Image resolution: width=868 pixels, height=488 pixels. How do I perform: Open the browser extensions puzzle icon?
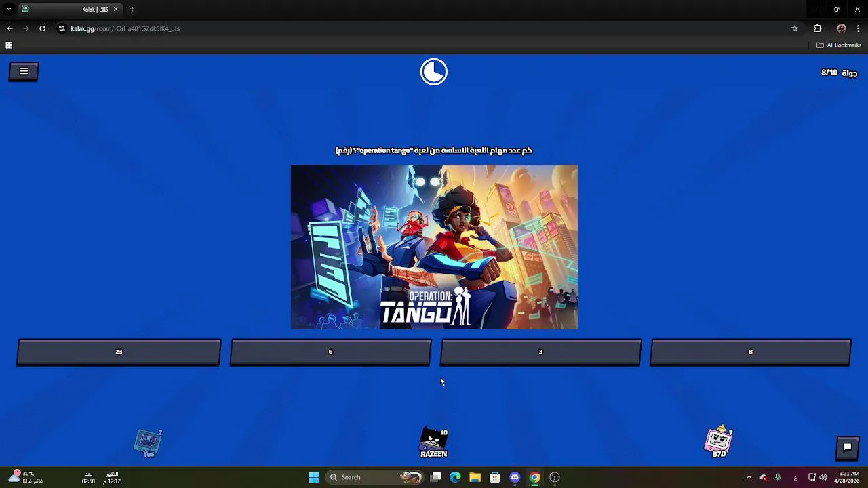pos(817,28)
